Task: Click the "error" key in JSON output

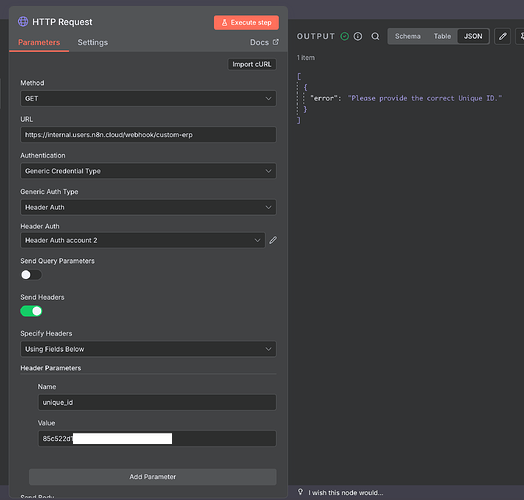Action: pos(323,98)
